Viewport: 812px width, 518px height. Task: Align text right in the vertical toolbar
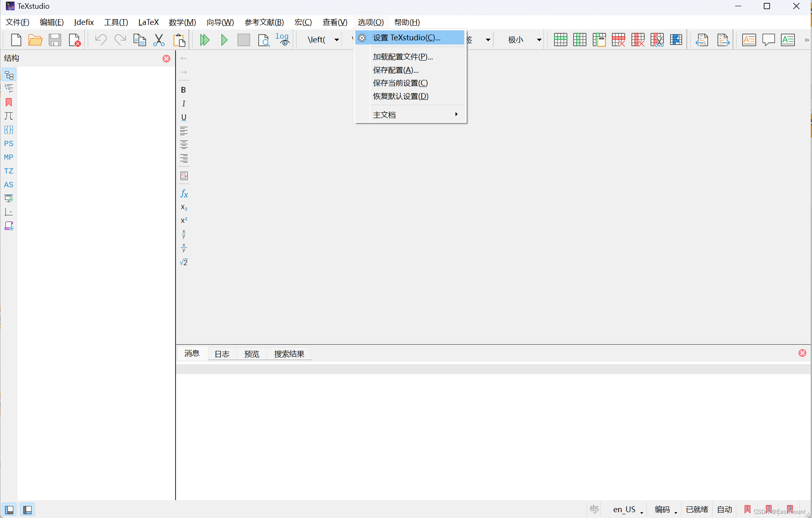pos(183,158)
